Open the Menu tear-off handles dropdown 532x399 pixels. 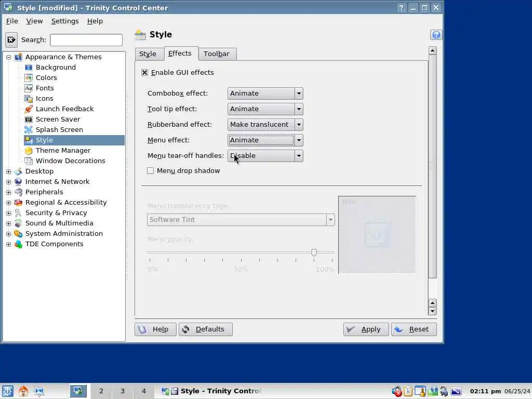265,156
